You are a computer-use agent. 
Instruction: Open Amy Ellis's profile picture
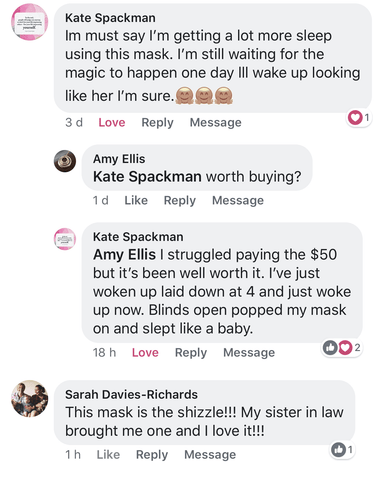65,161
